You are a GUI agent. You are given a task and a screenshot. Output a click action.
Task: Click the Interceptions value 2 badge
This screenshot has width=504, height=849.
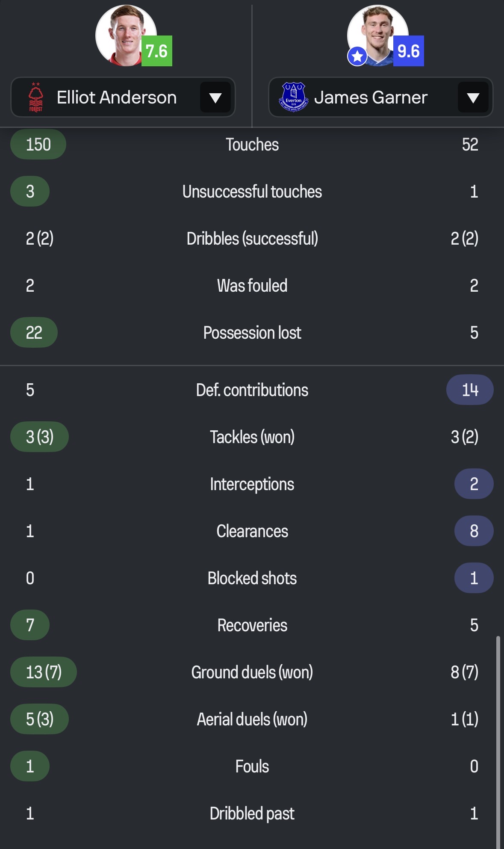point(474,484)
